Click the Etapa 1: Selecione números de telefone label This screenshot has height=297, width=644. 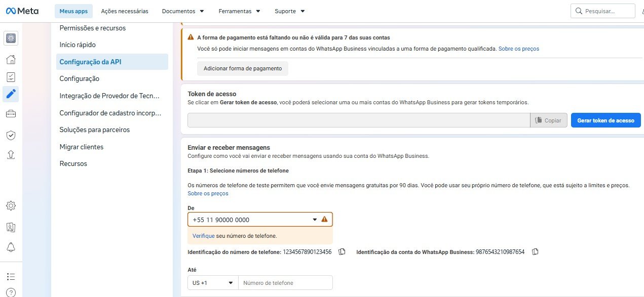click(238, 171)
